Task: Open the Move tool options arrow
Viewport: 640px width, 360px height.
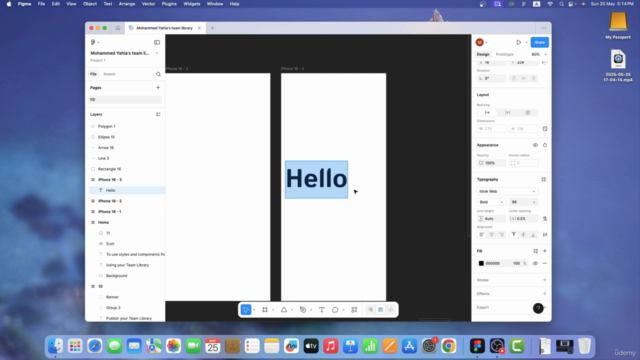Action: 254,310
